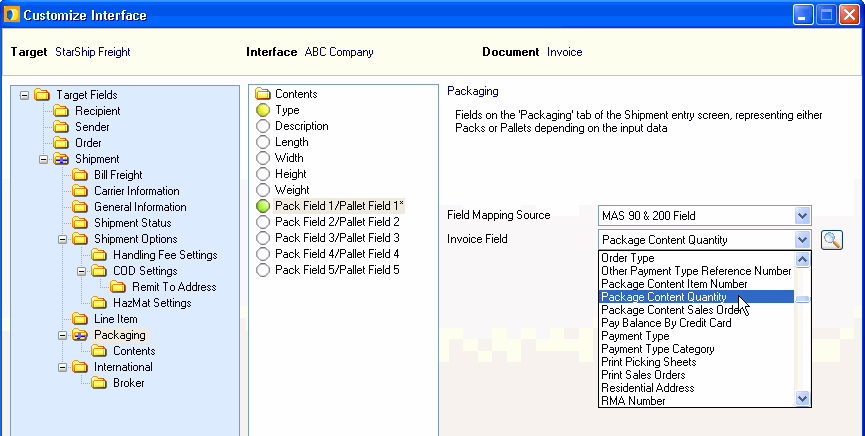This screenshot has width=865, height=436.
Task: Click the title bar application icon
Action: tap(11, 14)
